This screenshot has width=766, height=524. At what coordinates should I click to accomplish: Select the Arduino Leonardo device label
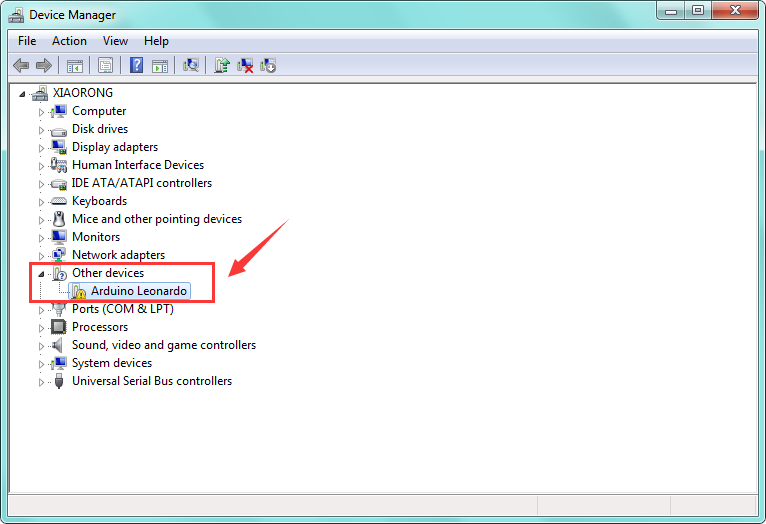pyautogui.click(x=139, y=291)
